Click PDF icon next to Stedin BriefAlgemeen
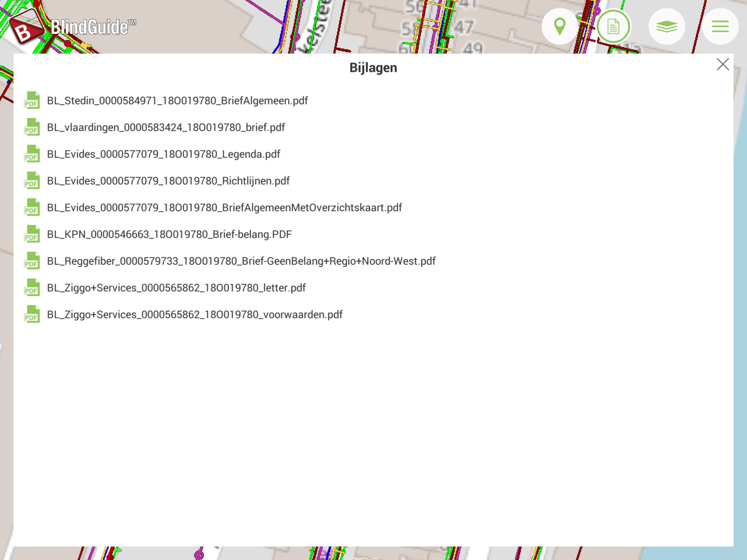Screen dimensions: 747x560 coord(32,100)
